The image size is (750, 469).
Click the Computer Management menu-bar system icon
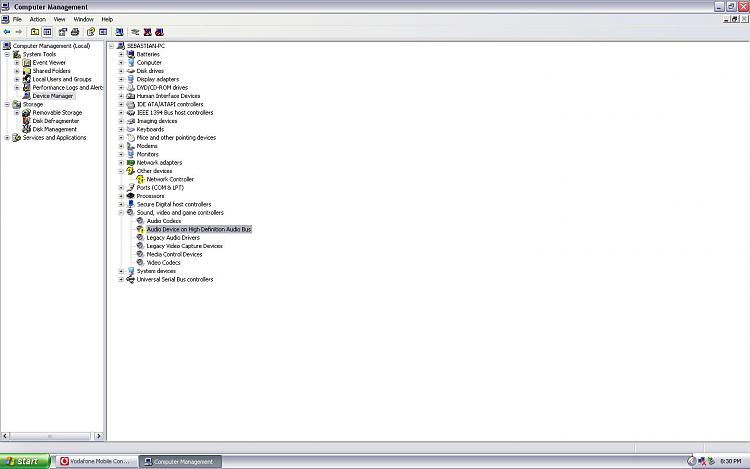tap(5, 19)
